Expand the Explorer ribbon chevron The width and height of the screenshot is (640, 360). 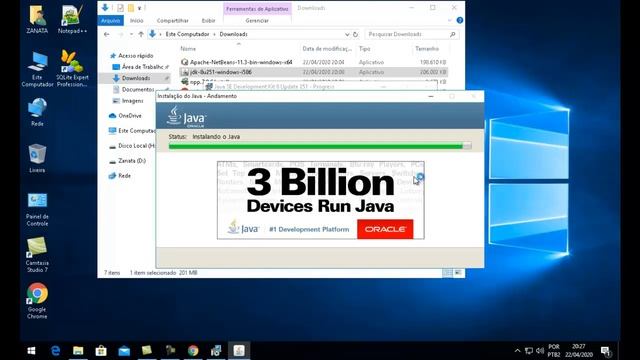click(x=450, y=20)
